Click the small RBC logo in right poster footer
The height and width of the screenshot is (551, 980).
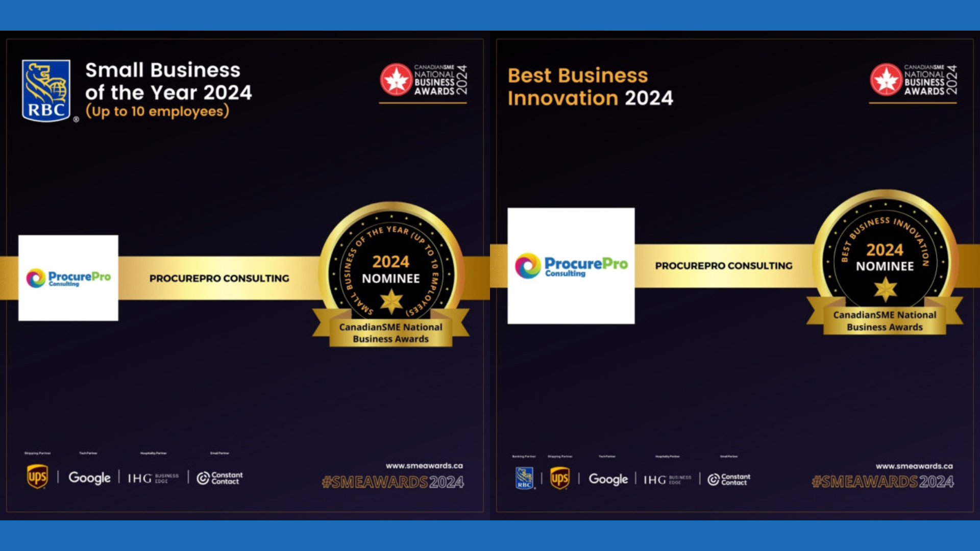524,478
